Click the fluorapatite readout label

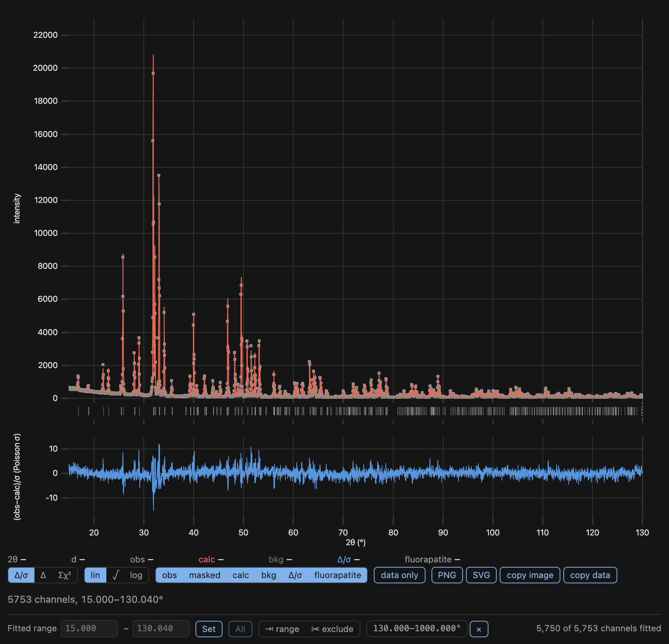(428, 559)
